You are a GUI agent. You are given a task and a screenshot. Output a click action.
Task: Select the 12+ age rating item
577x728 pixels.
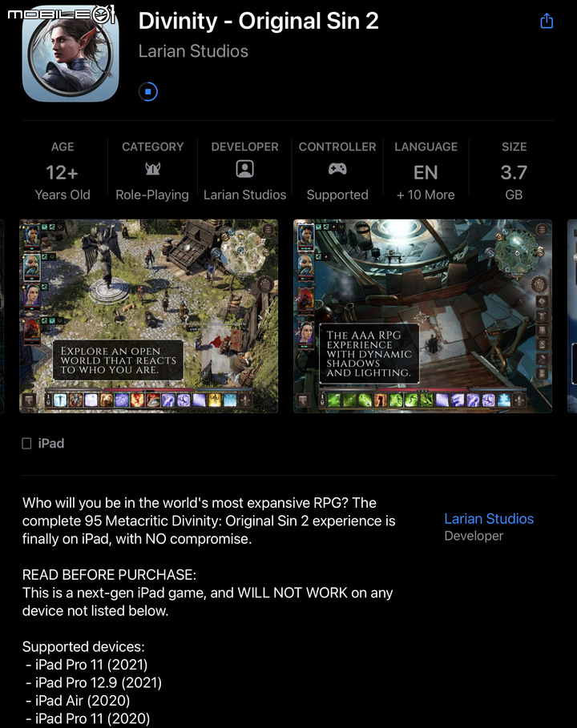pyautogui.click(x=63, y=171)
